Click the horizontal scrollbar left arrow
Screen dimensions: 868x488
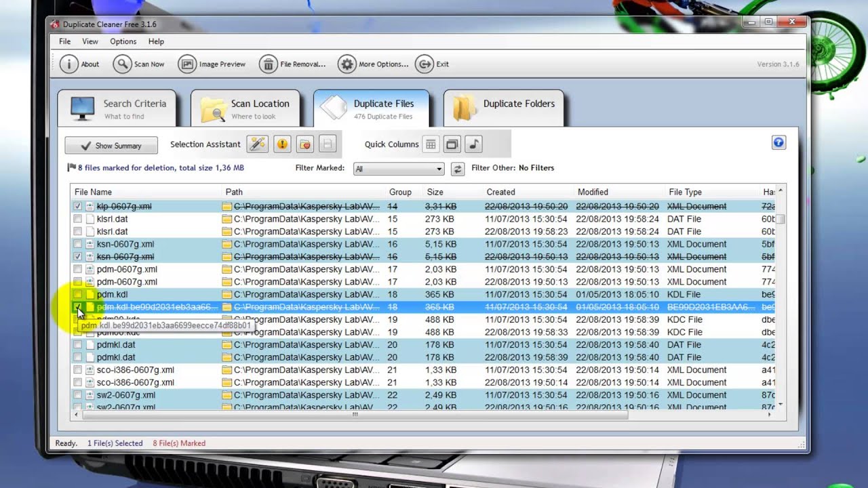click(x=76, y=414)
